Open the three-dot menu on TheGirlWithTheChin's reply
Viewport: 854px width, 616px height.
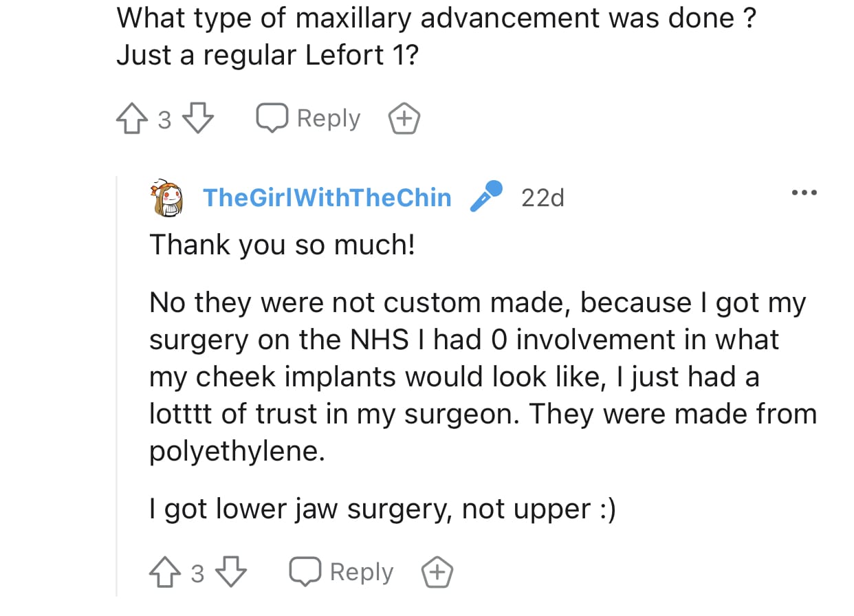coord(804,193)
